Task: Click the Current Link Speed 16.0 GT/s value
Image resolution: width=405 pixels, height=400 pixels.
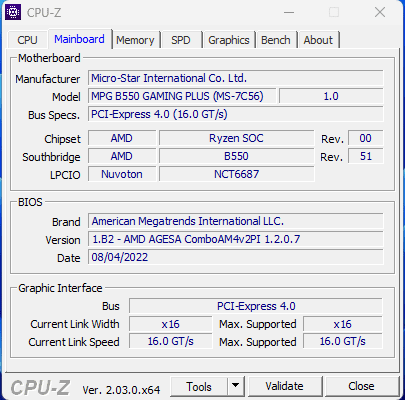Action: pyautogui.click(x=170, y=342)
